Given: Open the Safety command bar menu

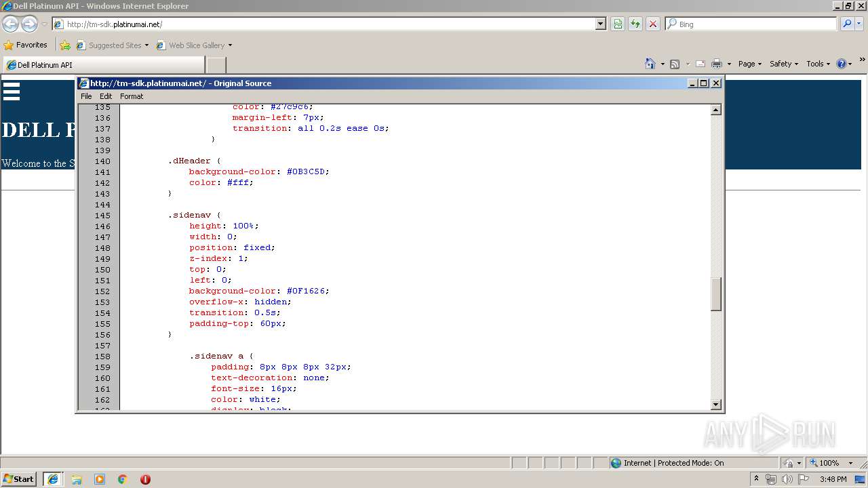Looking at the screenshot, I should click(x=784, y=64).
